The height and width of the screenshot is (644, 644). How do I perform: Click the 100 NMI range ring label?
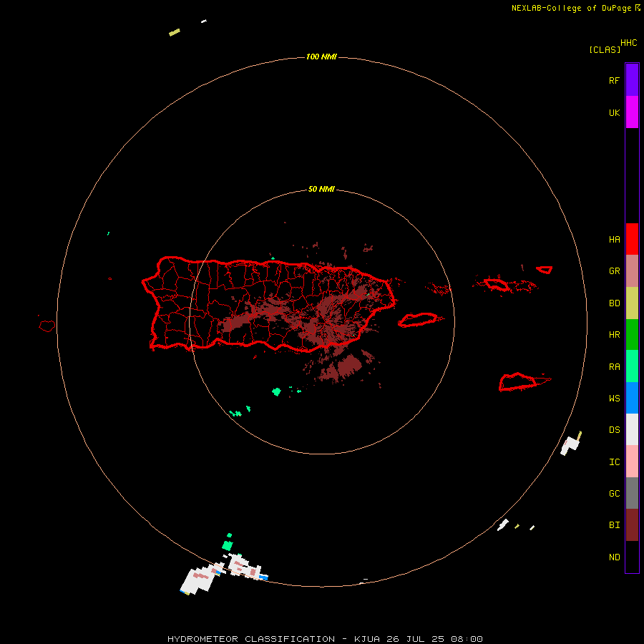tap(321, 57)
